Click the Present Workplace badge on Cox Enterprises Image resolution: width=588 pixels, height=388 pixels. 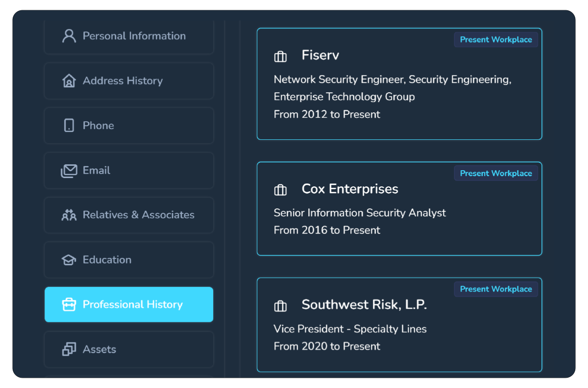click(496, 173)
